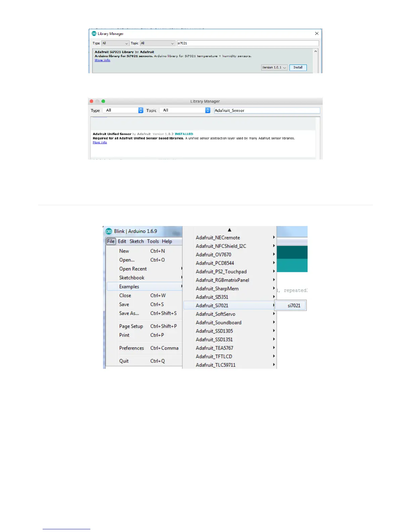Select Adafruit_SI5351 example entry

230,297
